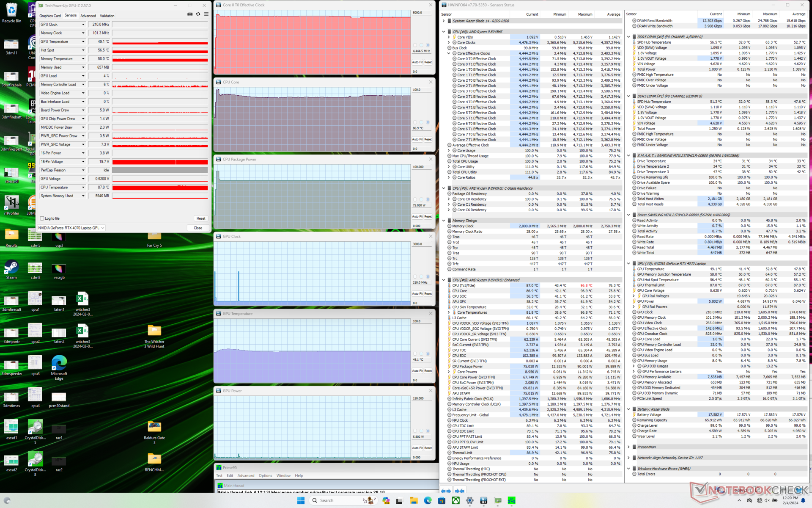
Task: Switch to Graphics Card tab
Action: (x=50, y=16)
